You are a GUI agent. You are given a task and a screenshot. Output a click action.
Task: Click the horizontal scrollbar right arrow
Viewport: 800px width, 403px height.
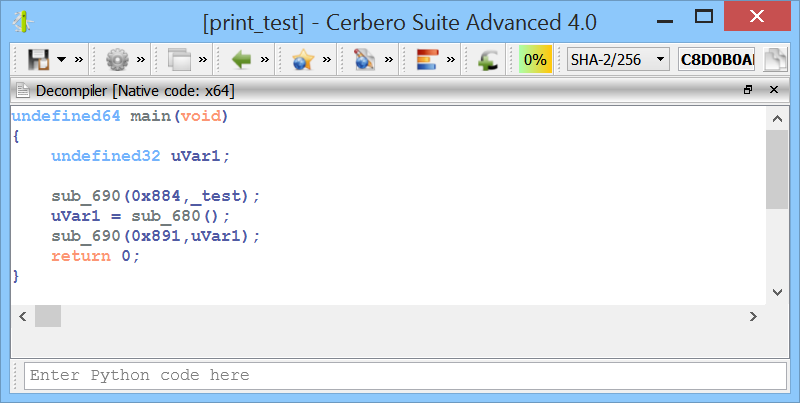[753, 316]
